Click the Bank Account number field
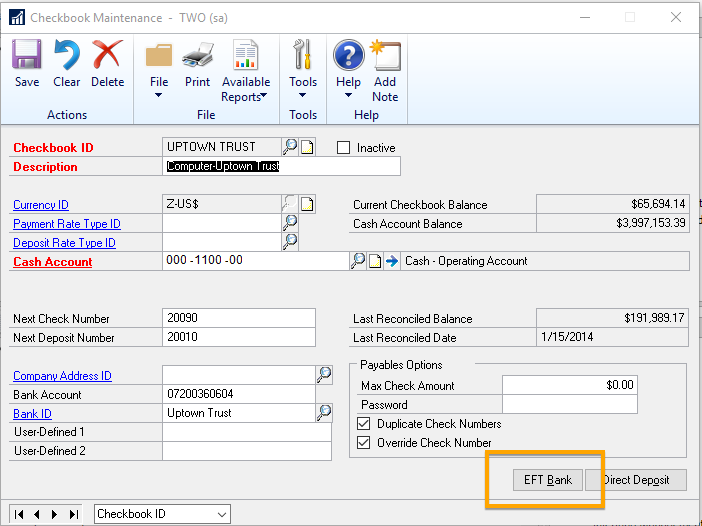Screen dimensions: 702x526 coord(239,394)
